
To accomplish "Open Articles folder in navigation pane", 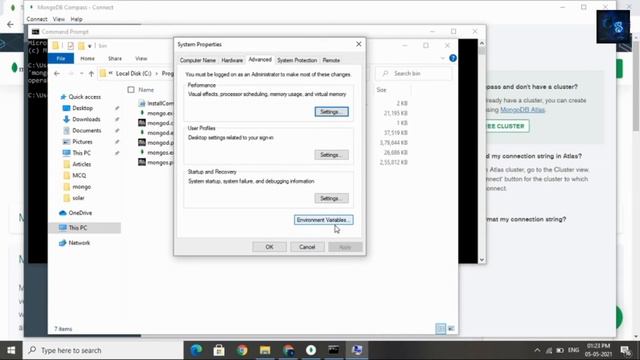I will click(82, 164).
